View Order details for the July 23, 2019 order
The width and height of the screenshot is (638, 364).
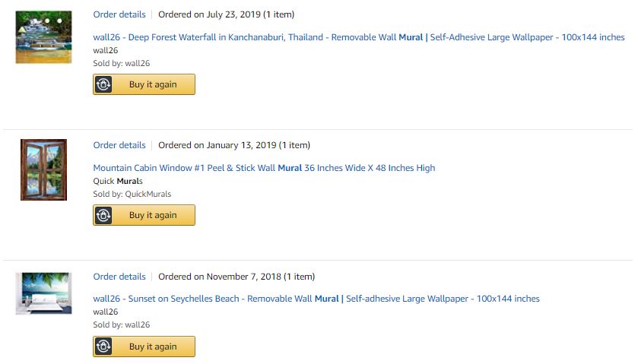tap(119, 14)
